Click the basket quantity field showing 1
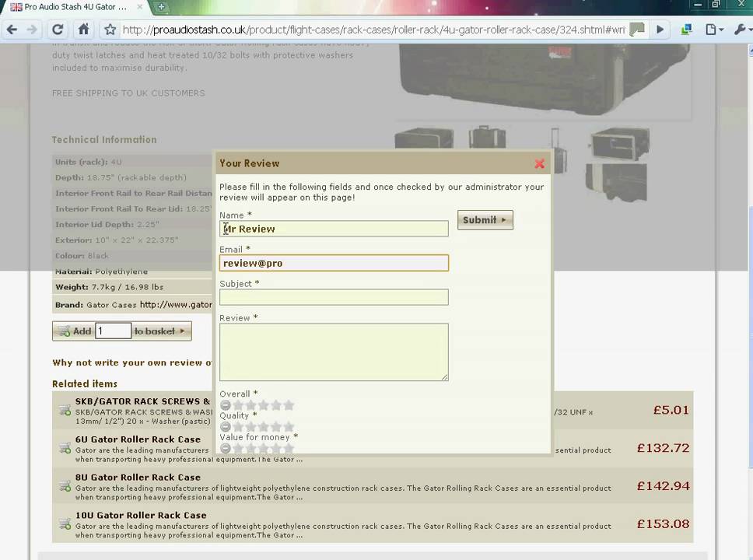Screen dimensions: 753x560 pos(113,331)
